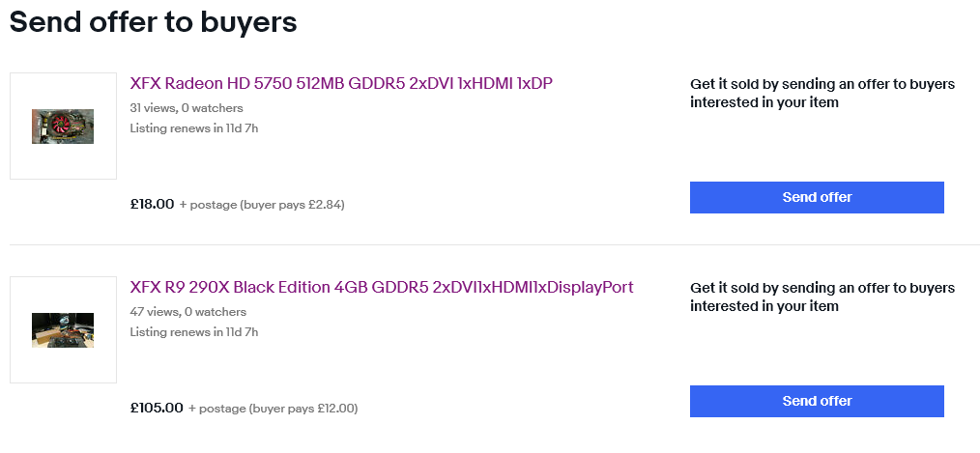Open the XFX Radeon HD 5750 product thumbnail
This screenshot has width=980, height=453.
click(x=63, y=127)
